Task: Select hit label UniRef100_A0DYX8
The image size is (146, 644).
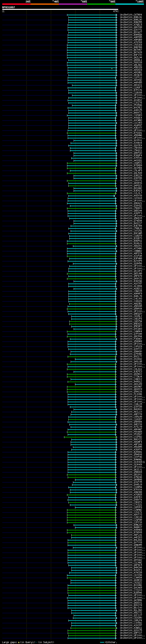Action: pyautogui.click(x=131, y=196)
